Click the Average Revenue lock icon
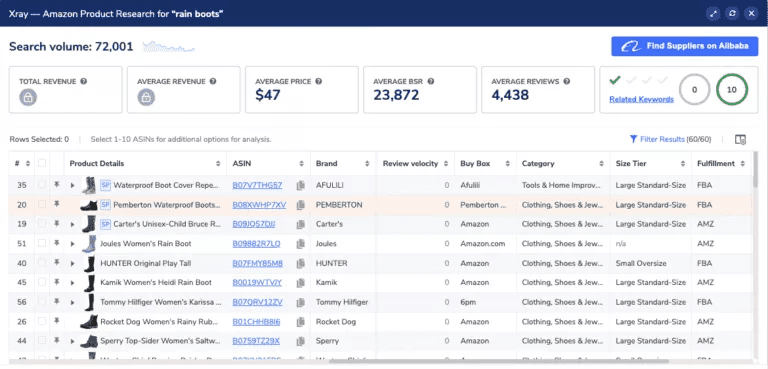The height and width of the screenshot is (369, 768). pos(146,98)
